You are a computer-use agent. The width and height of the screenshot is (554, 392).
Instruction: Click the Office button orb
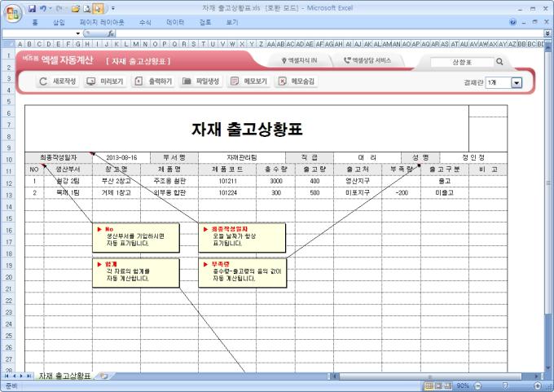pos(13,13)
